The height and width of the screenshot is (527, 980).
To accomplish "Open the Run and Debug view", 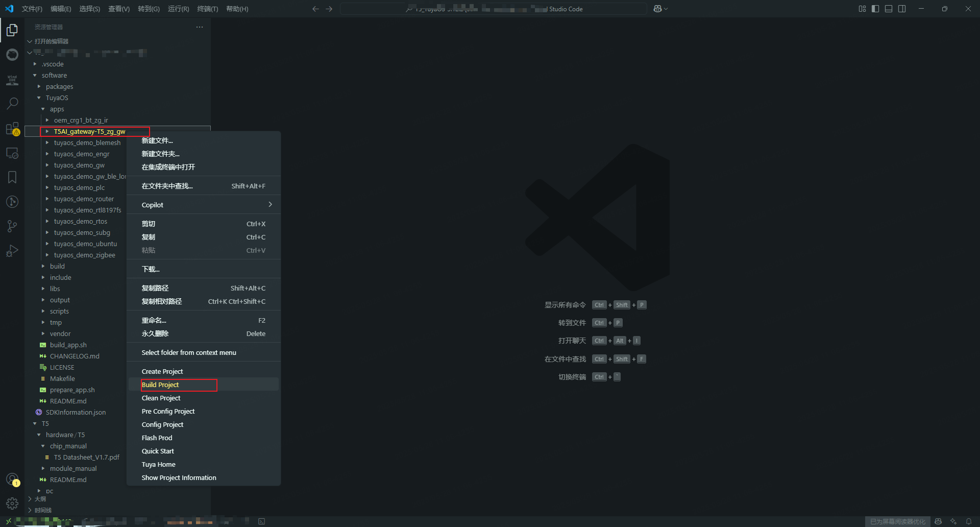I will click(12, 251).
